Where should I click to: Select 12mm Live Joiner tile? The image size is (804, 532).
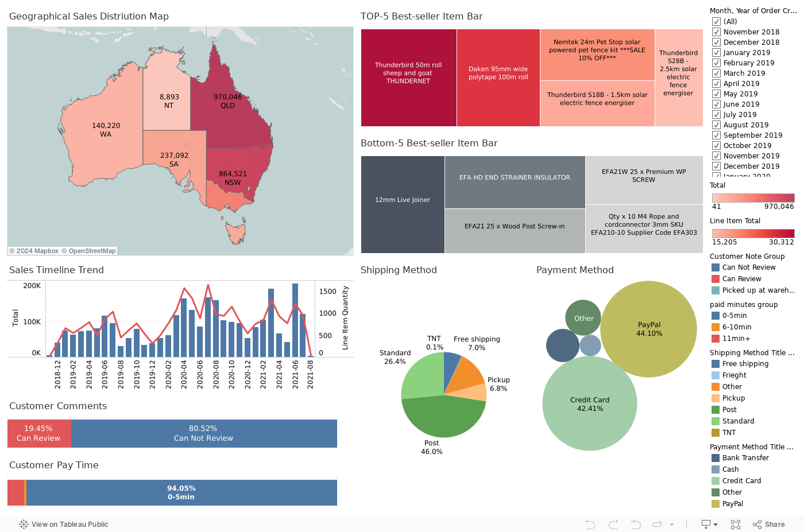click(403, 204)
